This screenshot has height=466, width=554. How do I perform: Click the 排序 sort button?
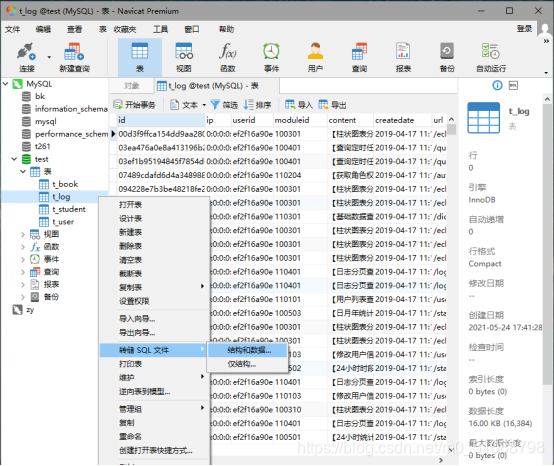pyautogui.click(x=258, y=105)
